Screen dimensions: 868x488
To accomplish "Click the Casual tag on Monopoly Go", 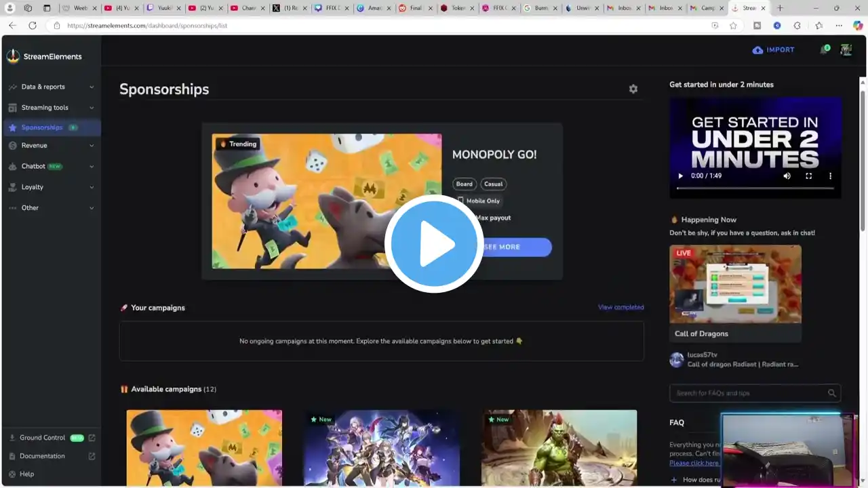I will (494, 184).
